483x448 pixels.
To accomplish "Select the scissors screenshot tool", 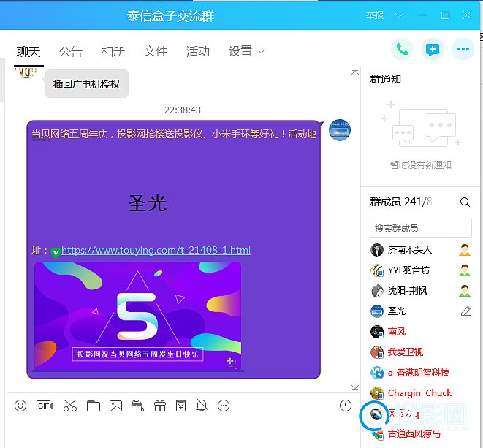I will click(70, 406).
